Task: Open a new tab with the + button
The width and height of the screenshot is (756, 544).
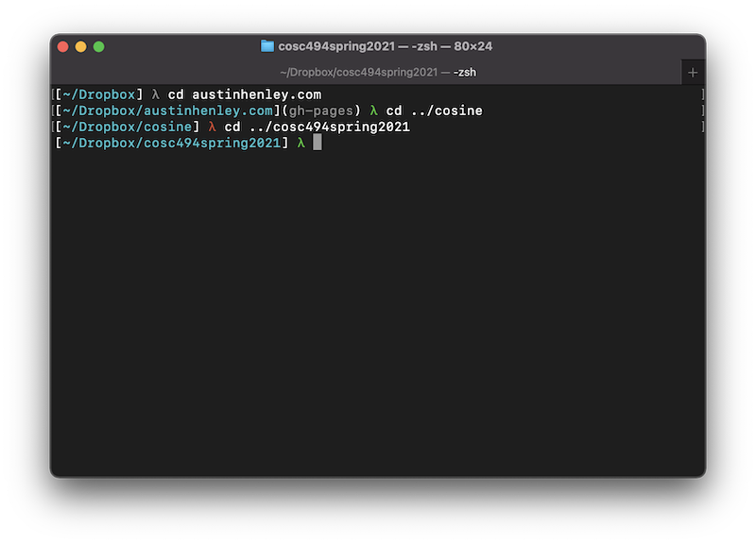Action: (693, 72)
